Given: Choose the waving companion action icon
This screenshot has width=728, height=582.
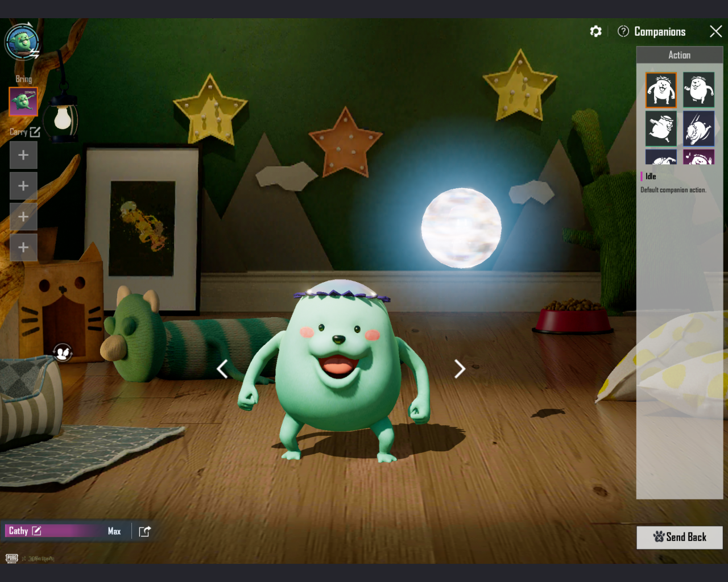Looking at the screenshot, I should coord(698,90).
